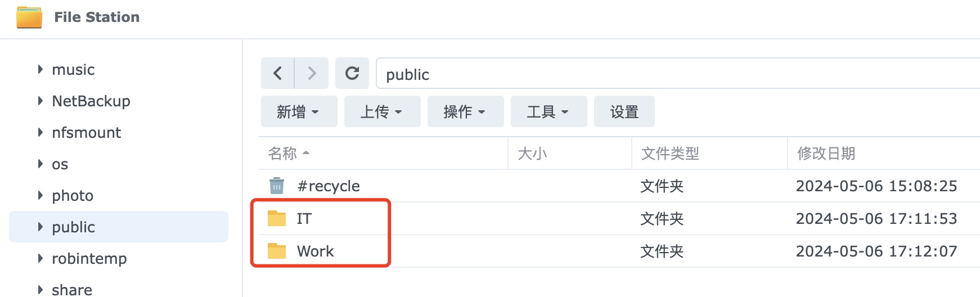Viewport: 980px width, 297px height.
Task: Go back with the left arrow button
Action: (277, 73)
